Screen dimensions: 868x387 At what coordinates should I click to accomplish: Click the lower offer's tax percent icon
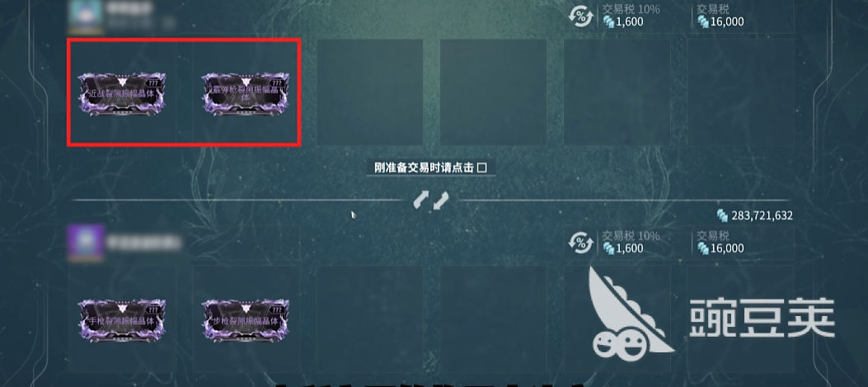[580, 243]
